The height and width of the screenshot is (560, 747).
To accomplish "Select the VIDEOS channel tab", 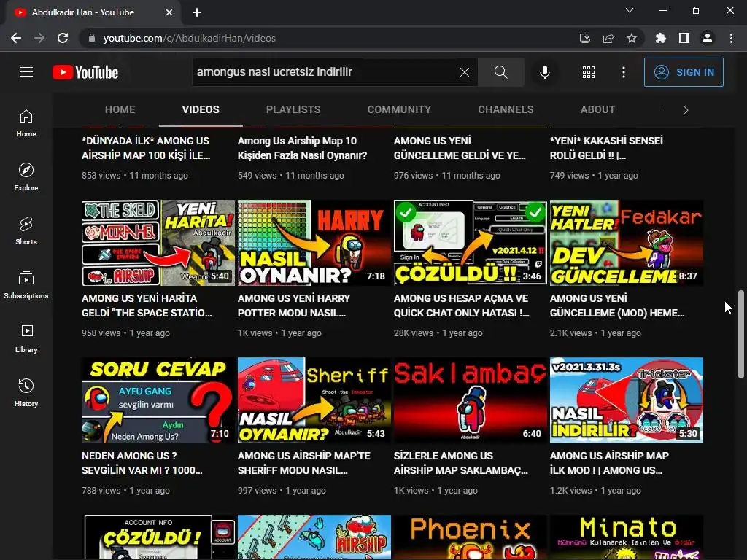I will pos(201,109).
